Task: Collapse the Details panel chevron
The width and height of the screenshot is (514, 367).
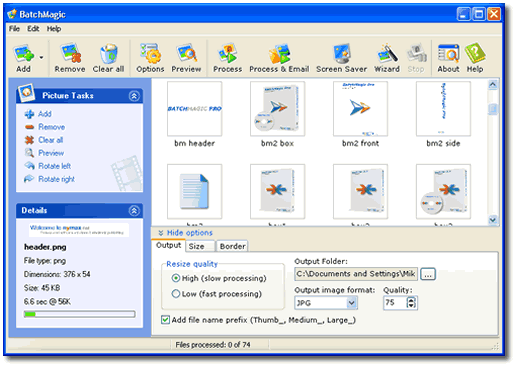Action: [x=134, y=211]
